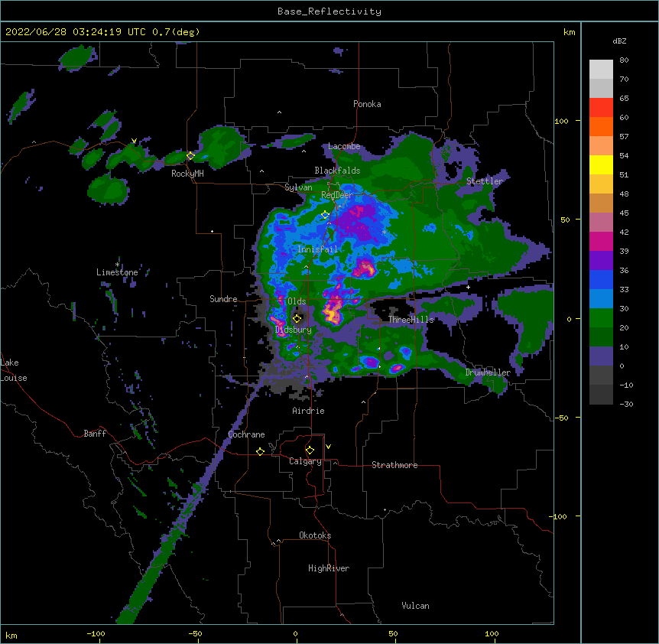Click the Lacombe city label
The height and width of the screenshot is (644, 659).
344,146
